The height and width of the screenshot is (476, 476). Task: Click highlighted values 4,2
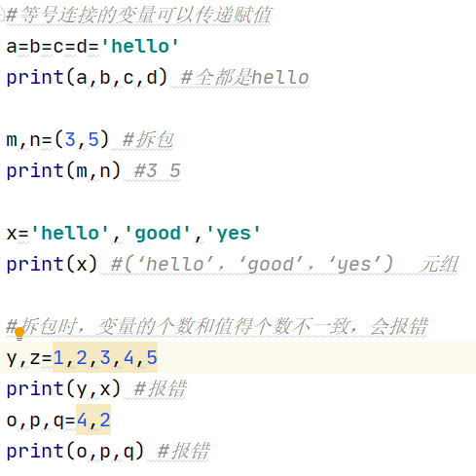93,420
